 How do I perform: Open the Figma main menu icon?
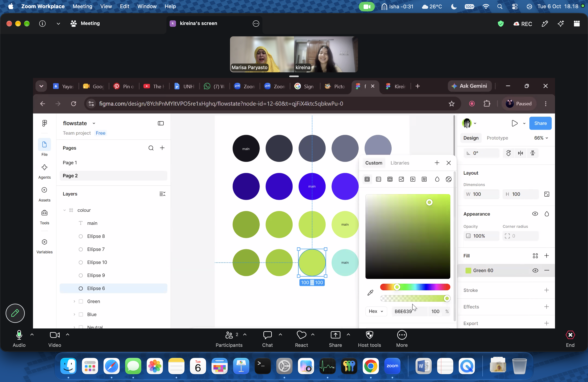click(x=44, y=123)
